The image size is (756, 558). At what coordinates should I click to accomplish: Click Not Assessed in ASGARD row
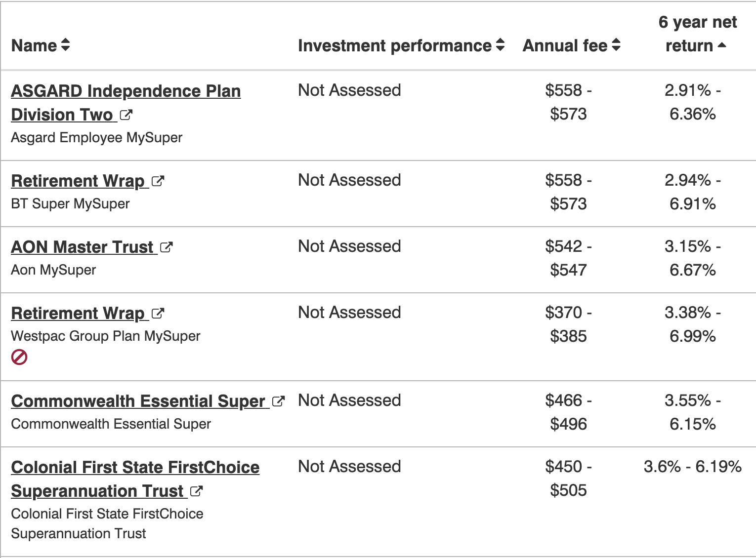[x=349, y=90]
